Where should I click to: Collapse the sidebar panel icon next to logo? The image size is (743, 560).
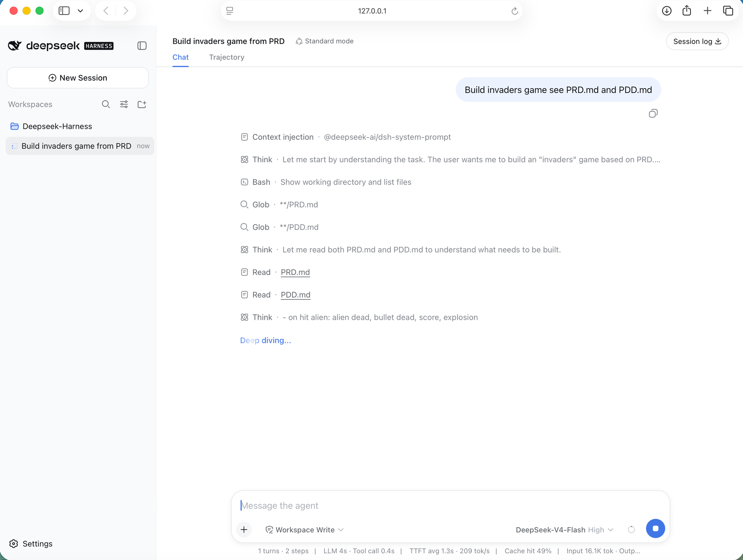pos(142,46)
